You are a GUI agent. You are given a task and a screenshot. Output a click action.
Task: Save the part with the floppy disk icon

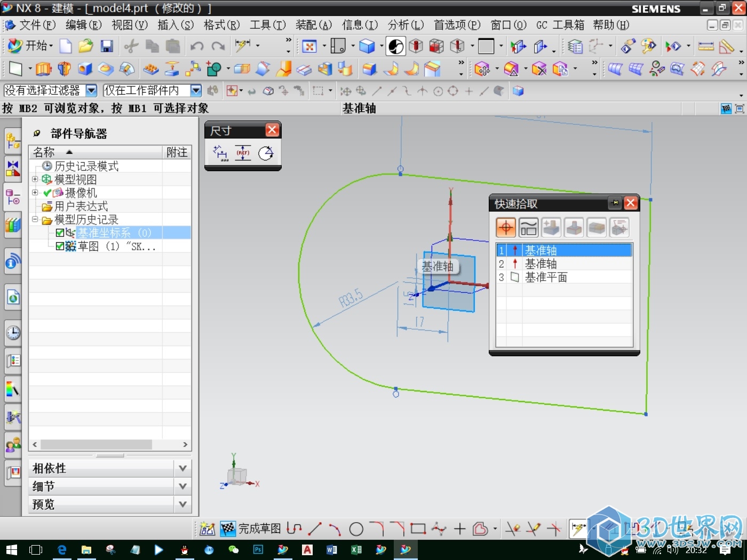point(107,46)
